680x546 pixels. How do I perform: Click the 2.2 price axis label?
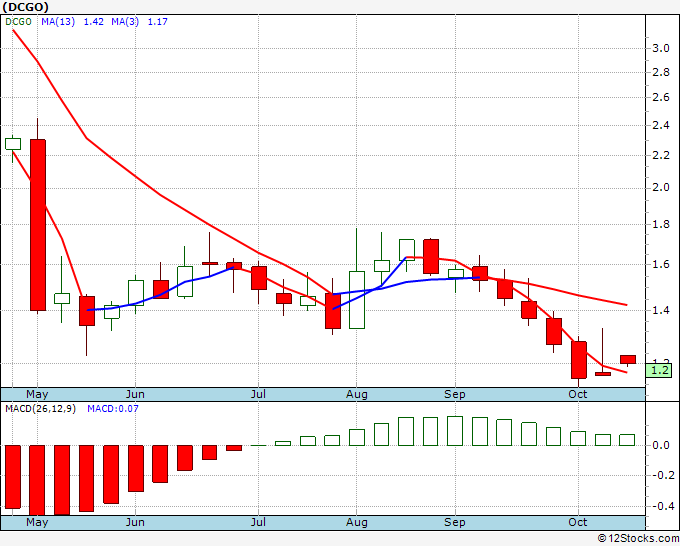pos(661,155)
